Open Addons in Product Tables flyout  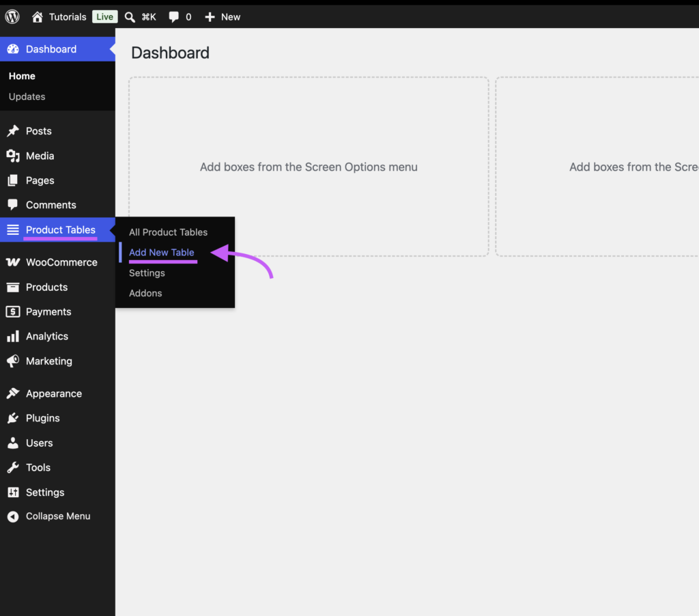click(145, 293)
